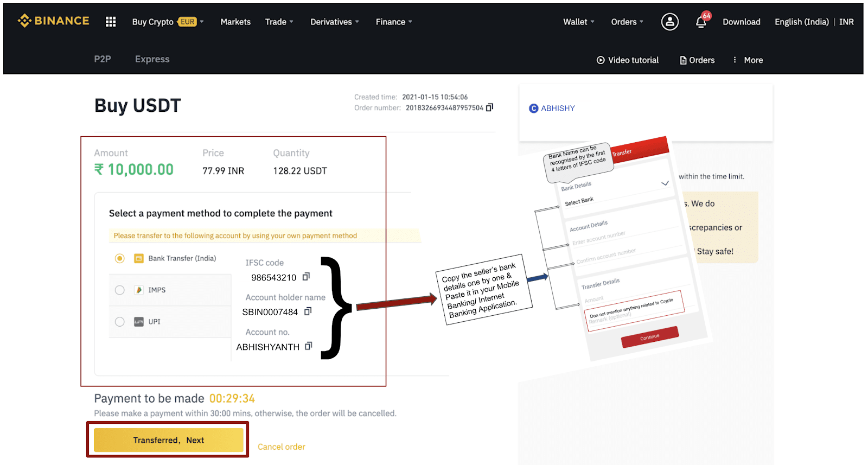Expand the Trade dropdown

pyautogui.click(x=291, y=22)
